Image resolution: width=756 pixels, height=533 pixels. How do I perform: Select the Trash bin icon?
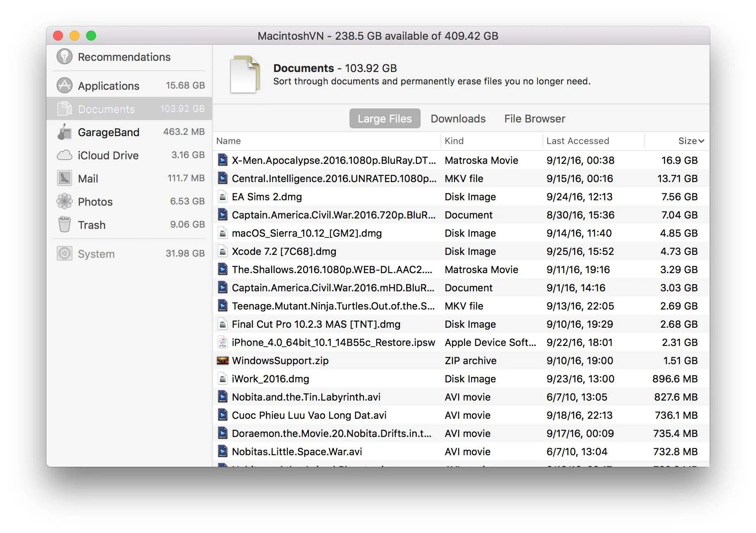click(65, 224)
